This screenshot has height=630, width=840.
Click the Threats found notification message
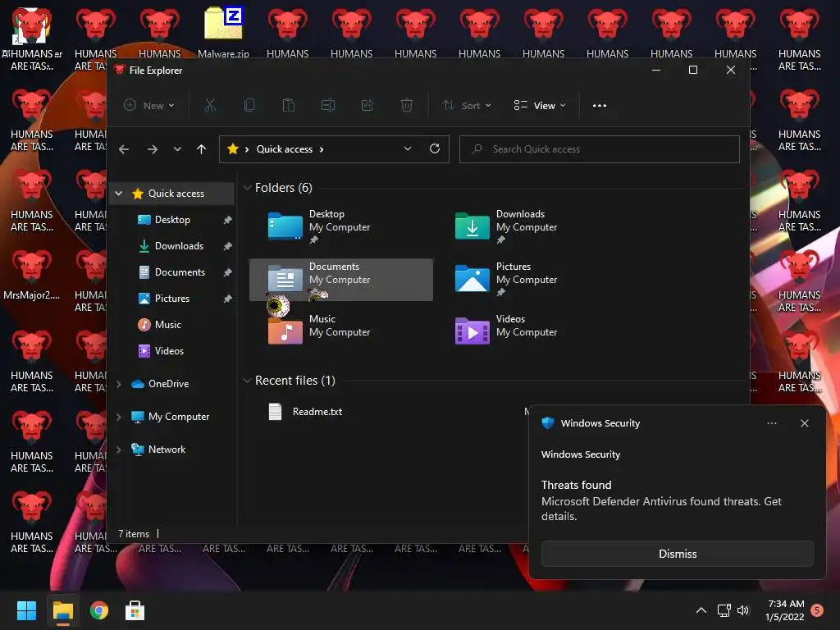(x=661, y=501)
